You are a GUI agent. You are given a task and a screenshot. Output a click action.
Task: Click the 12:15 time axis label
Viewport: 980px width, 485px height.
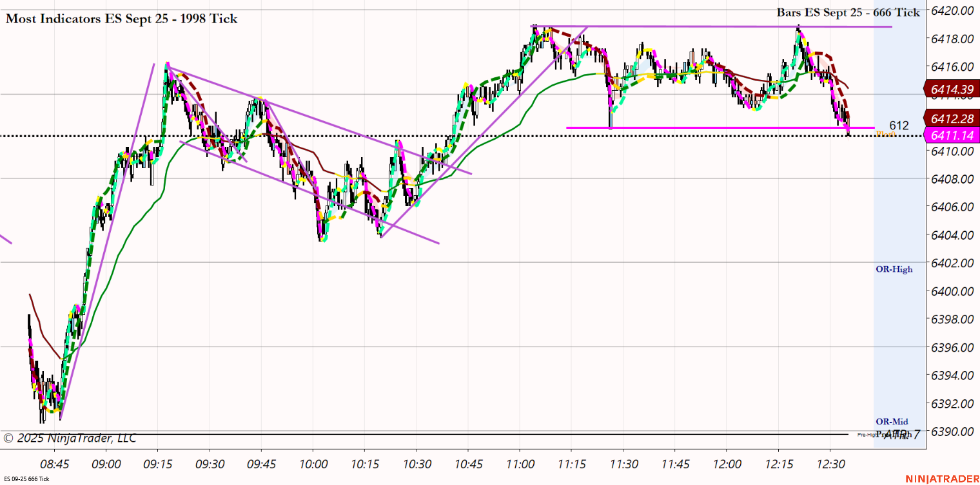point(778,464)
